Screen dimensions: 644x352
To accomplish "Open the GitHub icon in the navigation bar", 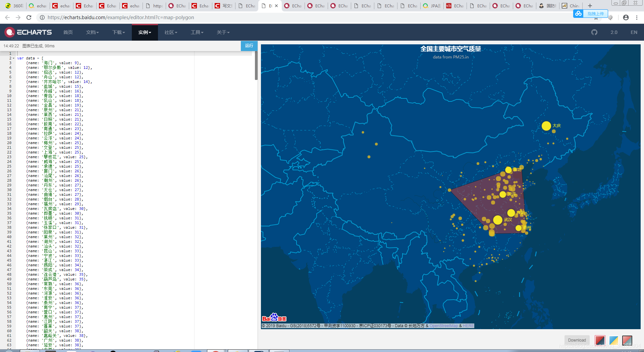I will pos(594,32).
